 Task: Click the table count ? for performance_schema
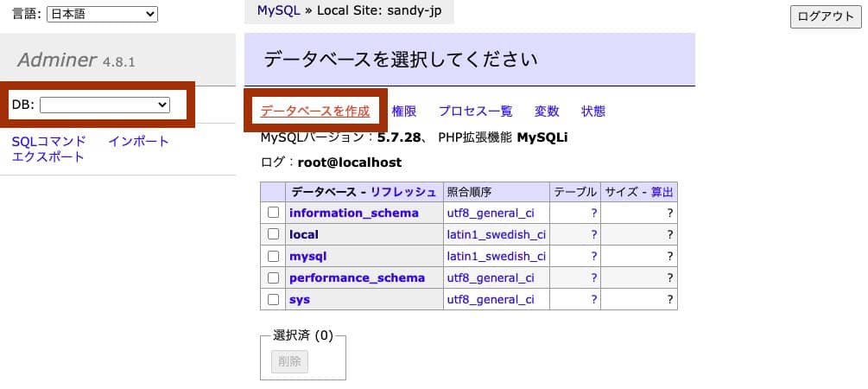point(594,278)
